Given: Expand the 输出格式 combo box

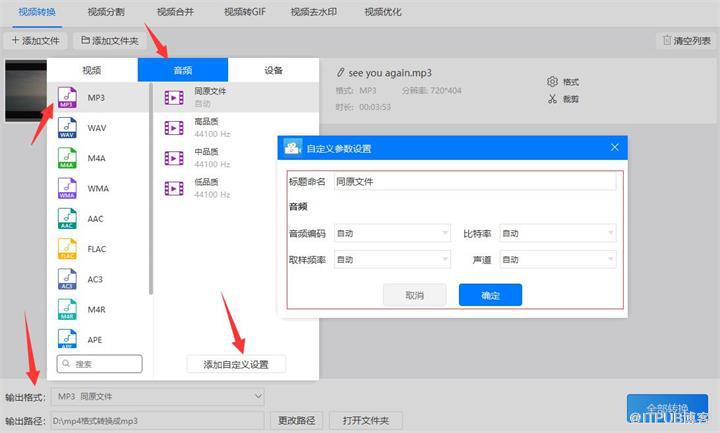Looking at the screenshot, I should point(158,396).
